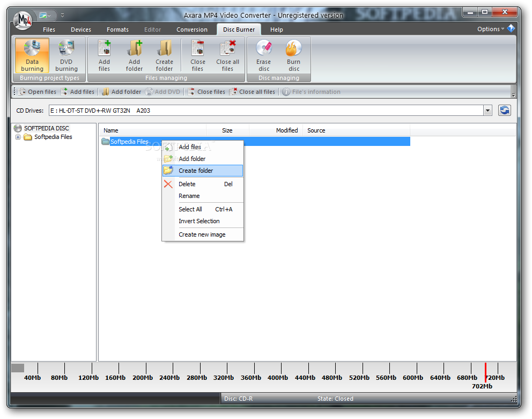Screen dimensions: 532x419
Task: Sort by Name column header
Action: (152, 130)
